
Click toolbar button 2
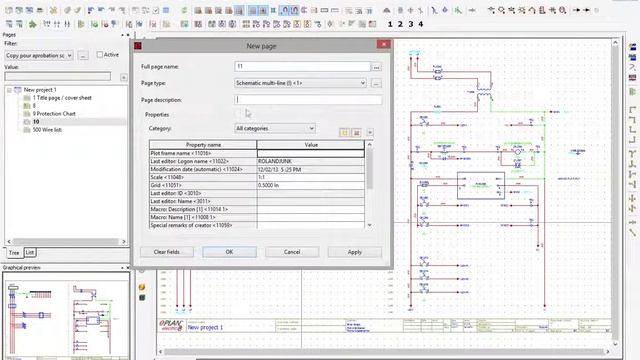click(400, 24)
